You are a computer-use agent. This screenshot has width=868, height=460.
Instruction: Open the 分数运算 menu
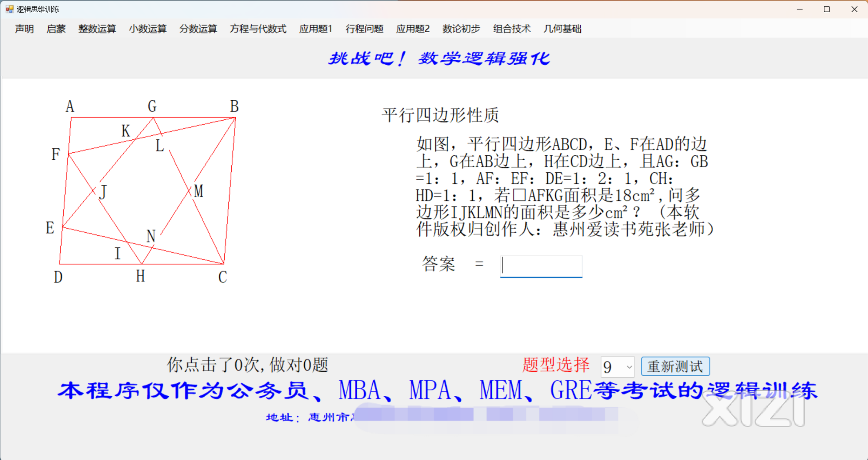198,29
